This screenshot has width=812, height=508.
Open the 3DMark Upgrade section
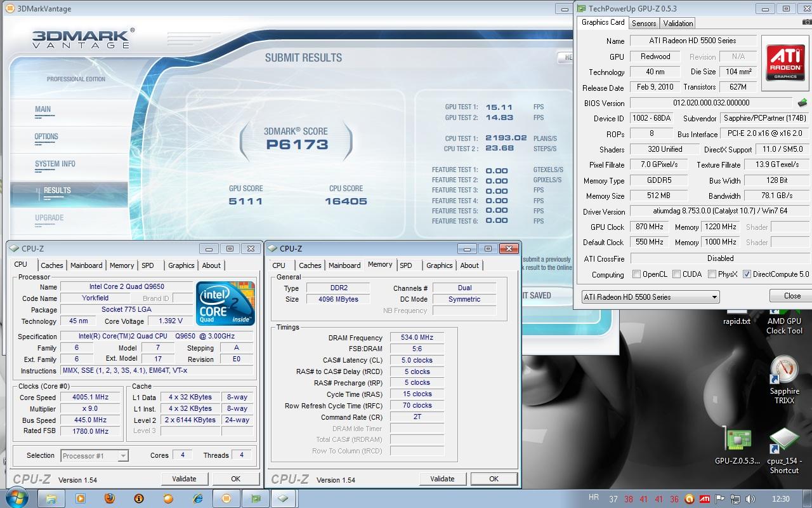(49, 218)
